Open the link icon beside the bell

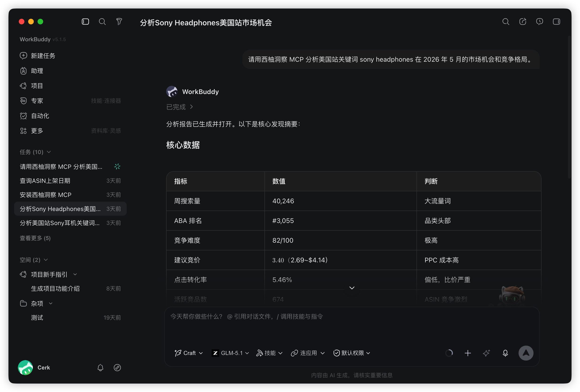tap(117, 368)
